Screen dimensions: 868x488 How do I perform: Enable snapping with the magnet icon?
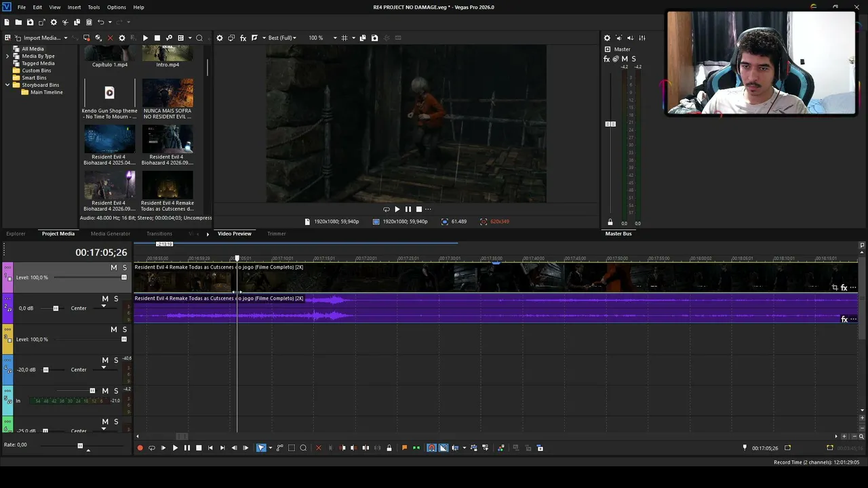[431, 448]
